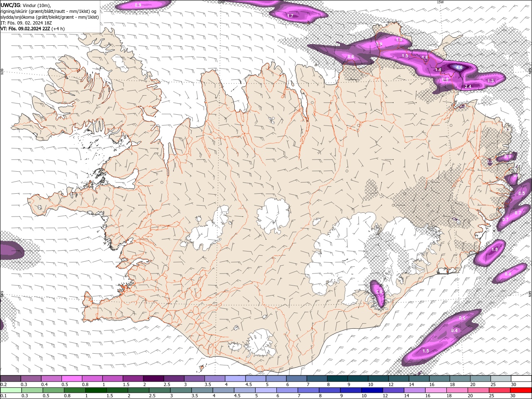The height and width of the screenshot is (399, 532).
Task: Click the light lavender snow swatch between 4 and 4.5
Action: [235, 379]
